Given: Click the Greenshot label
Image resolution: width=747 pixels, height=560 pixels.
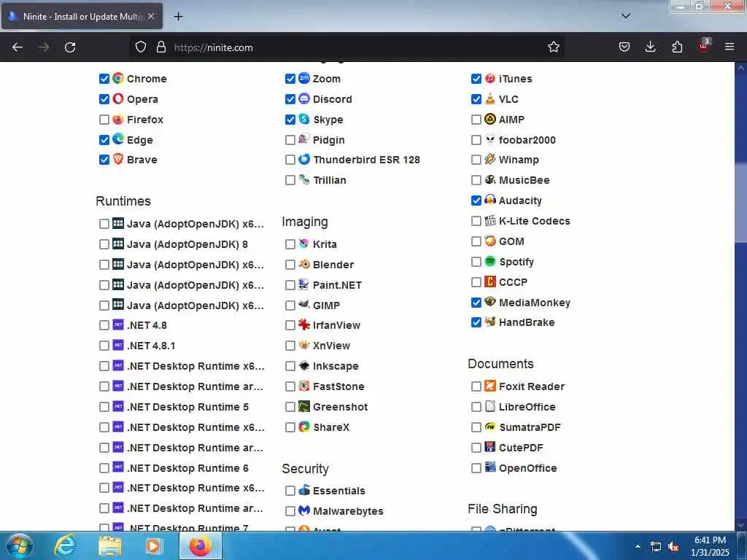Looking at the screenshot, I should (340, 407).
